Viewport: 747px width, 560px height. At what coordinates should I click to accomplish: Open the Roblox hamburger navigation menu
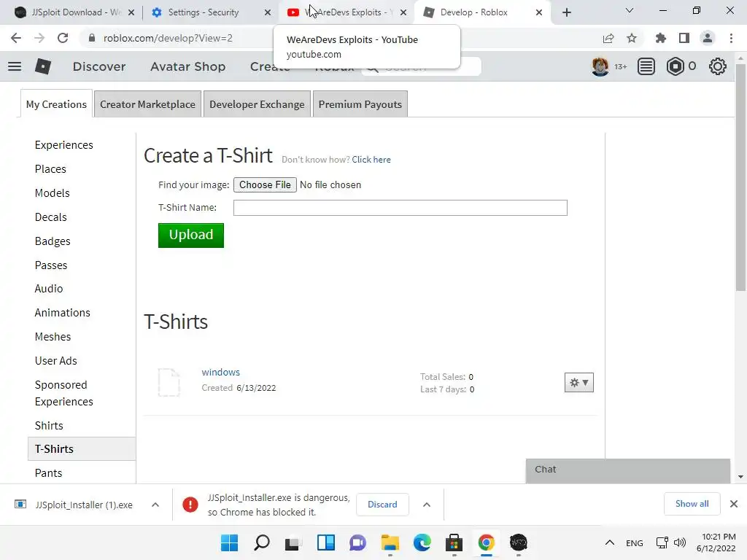15,66
